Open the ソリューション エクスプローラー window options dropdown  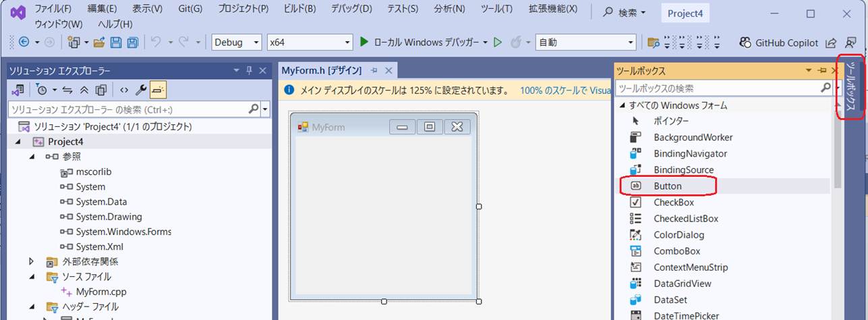click(x=236, y=70)
